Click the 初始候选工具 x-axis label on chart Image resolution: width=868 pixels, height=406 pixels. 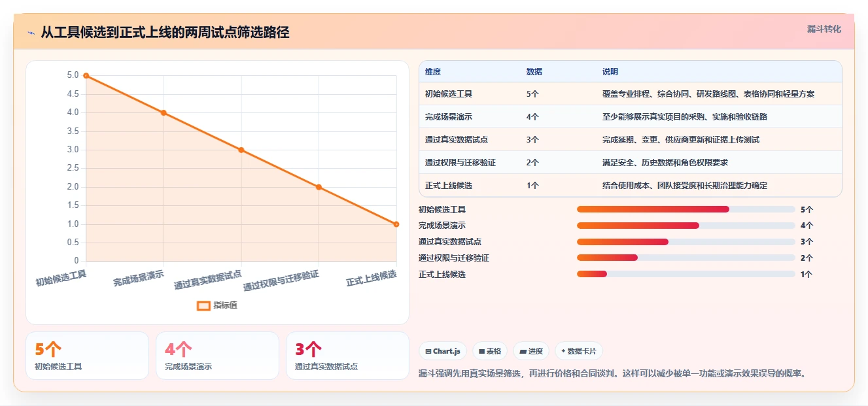[61, 277]
